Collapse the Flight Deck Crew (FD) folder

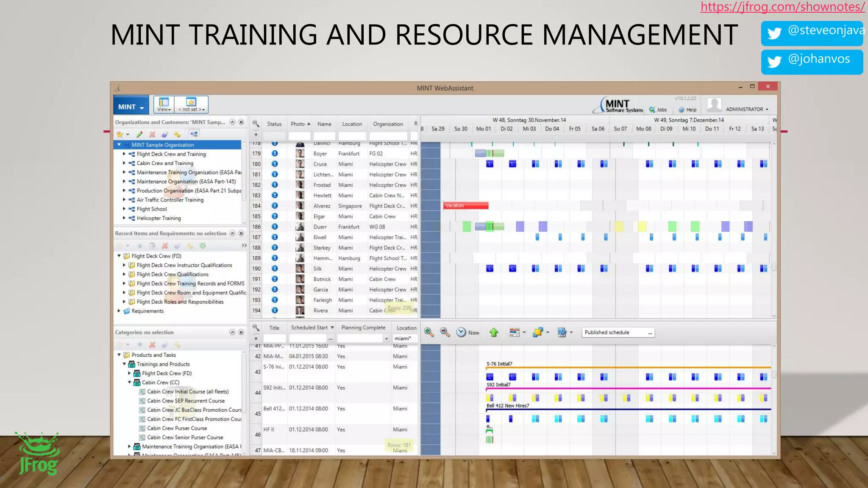point(119,256)
